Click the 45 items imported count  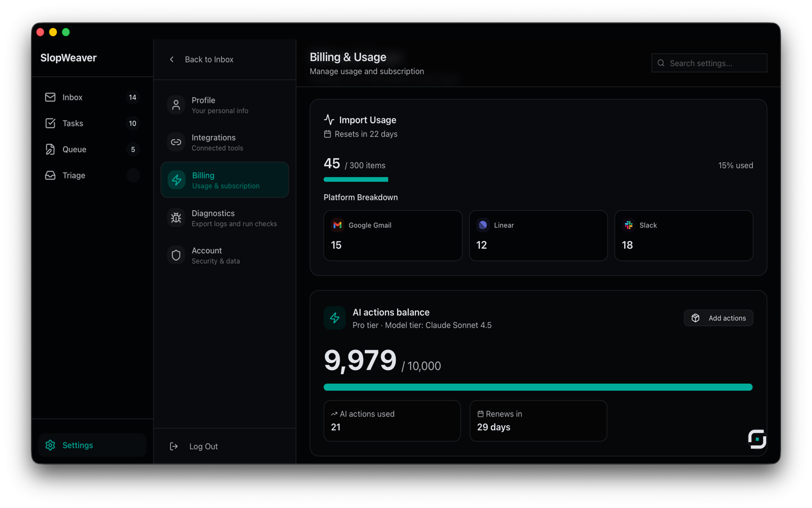332,164
